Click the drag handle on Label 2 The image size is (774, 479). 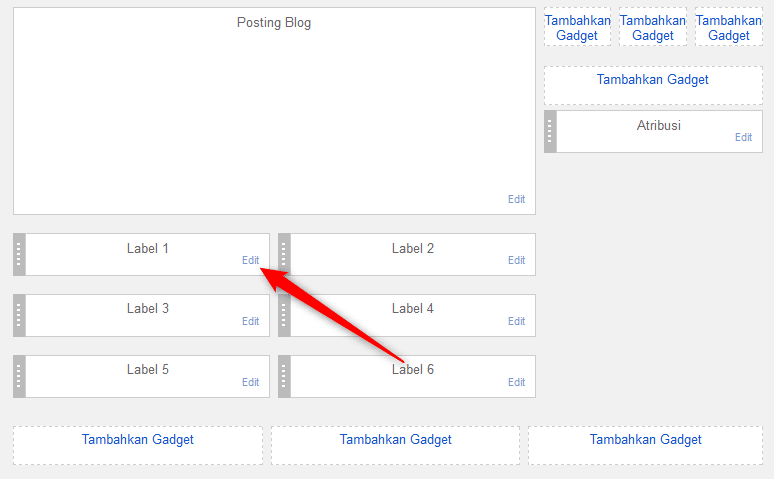pyautogui.click(x=284, y=254)
